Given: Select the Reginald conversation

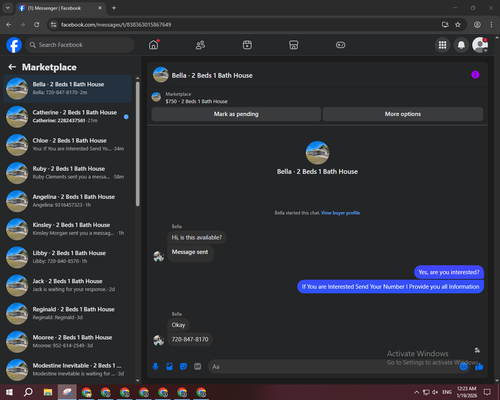Looking at the screenshot, I should pos(68,314).
